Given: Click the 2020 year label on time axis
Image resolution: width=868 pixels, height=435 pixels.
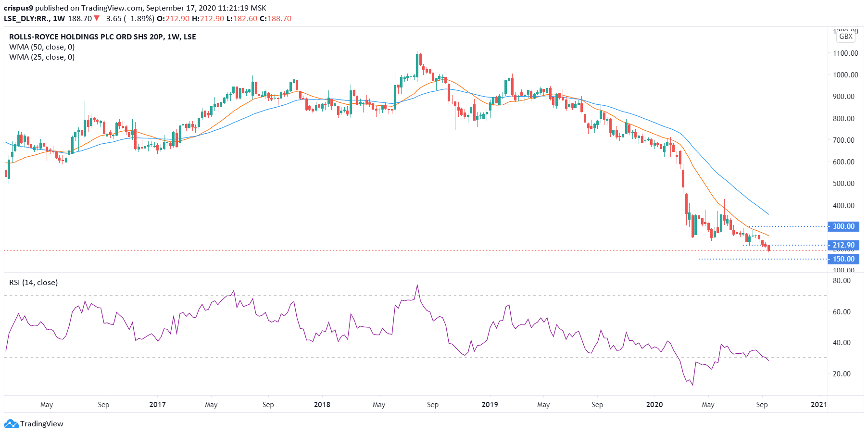Looking at the screenshot, I should coord(654,405).
